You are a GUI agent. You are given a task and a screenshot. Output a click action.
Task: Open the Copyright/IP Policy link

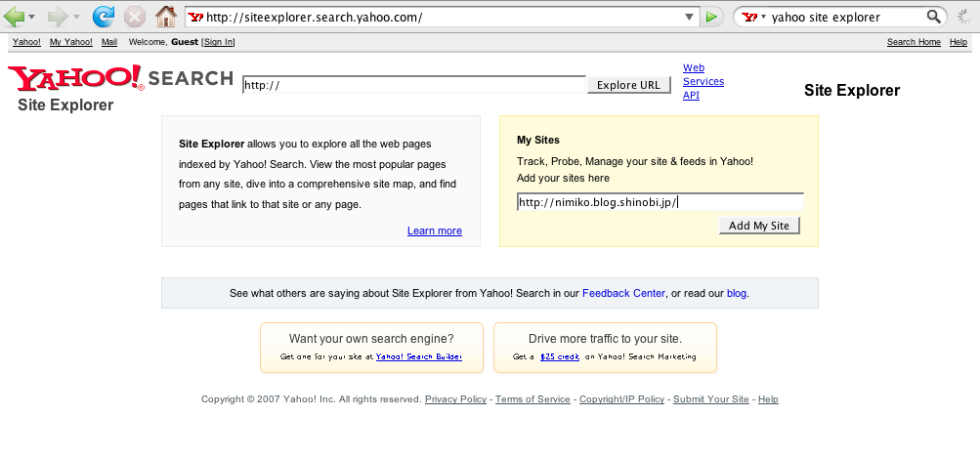[621, 399]
